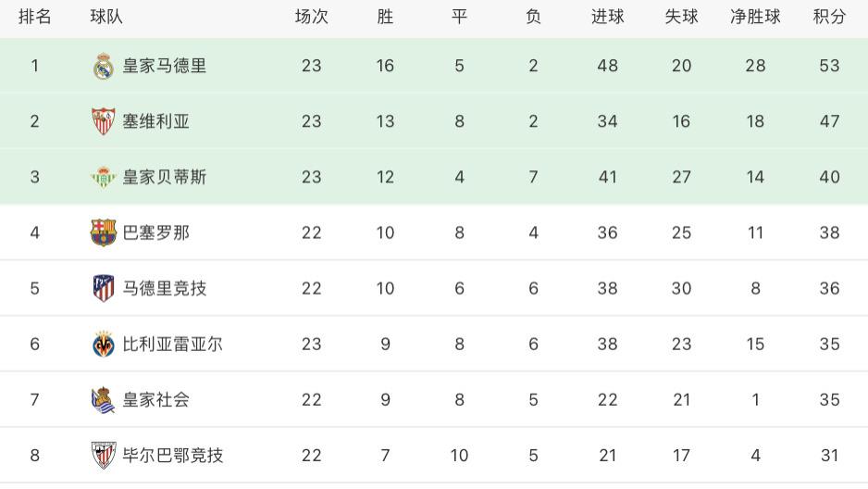This screenshot has height=489, width=868.
Task: Click the Villarreal club crest
Action: (x=104, y=344)
